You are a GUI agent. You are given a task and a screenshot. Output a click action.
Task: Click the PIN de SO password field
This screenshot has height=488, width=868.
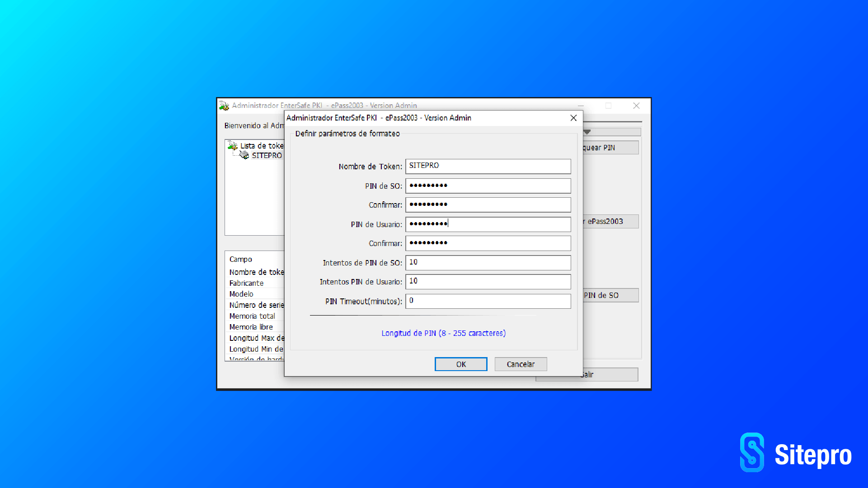(x=488, y=186)
